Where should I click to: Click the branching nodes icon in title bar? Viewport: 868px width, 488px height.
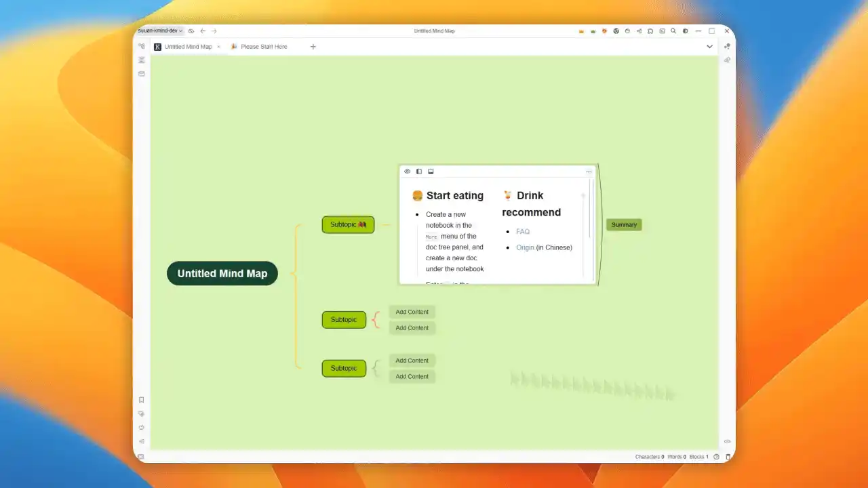(639, 31)
